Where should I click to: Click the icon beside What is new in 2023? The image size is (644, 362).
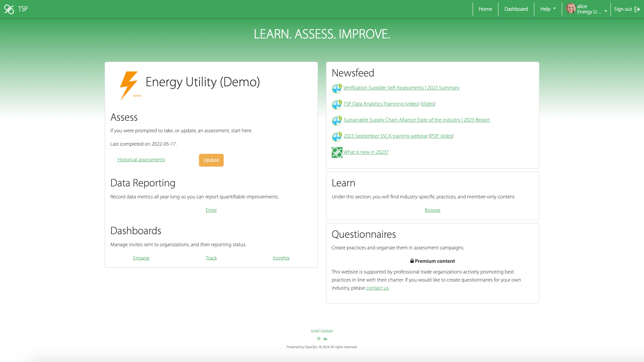point(337,152)
